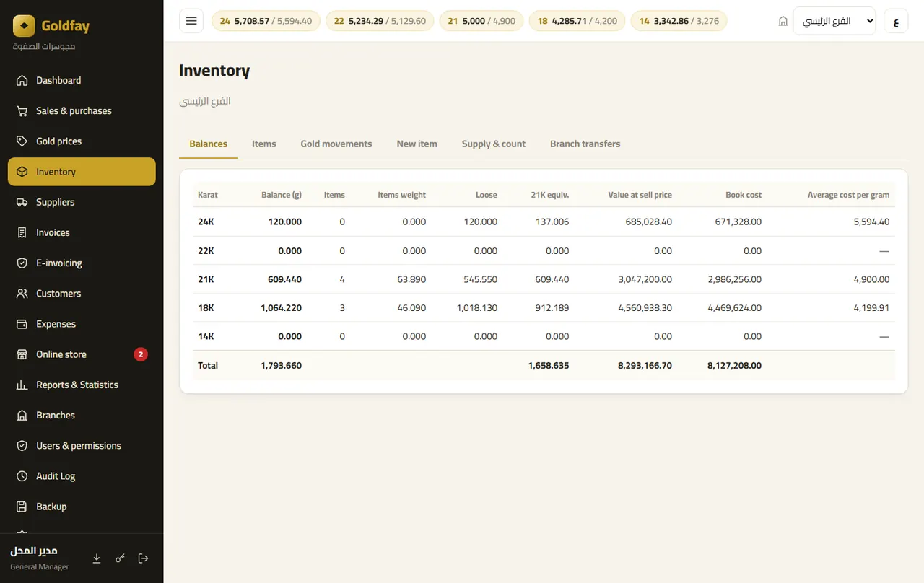Click the Online store shop icon
924x583 pixels.
pos(22,354)
